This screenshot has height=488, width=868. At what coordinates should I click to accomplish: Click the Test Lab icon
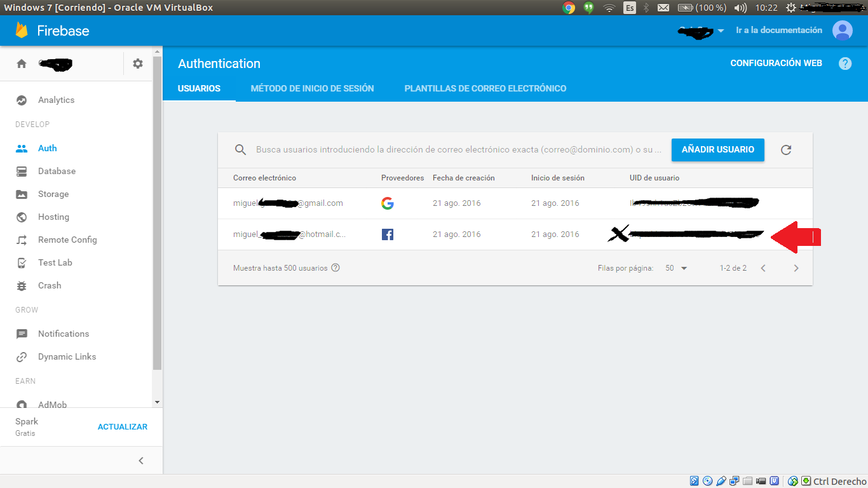(22, 262)
